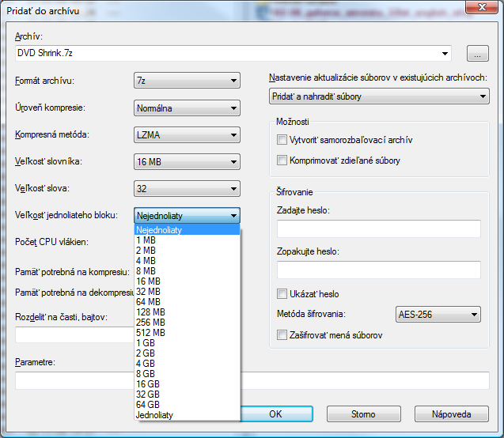This screenshot has height=438, width=504.
Task: Choose 2 GB block size option
Action: click(187, 353)
